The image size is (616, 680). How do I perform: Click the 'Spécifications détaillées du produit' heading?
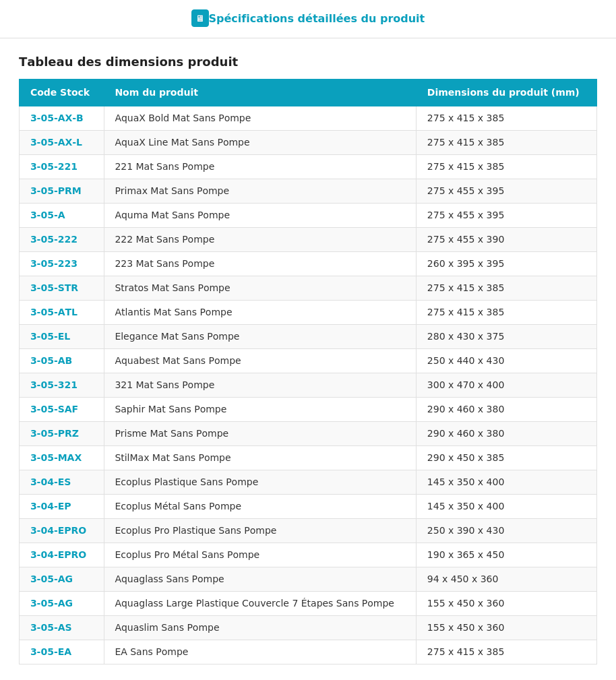point(316,19)
